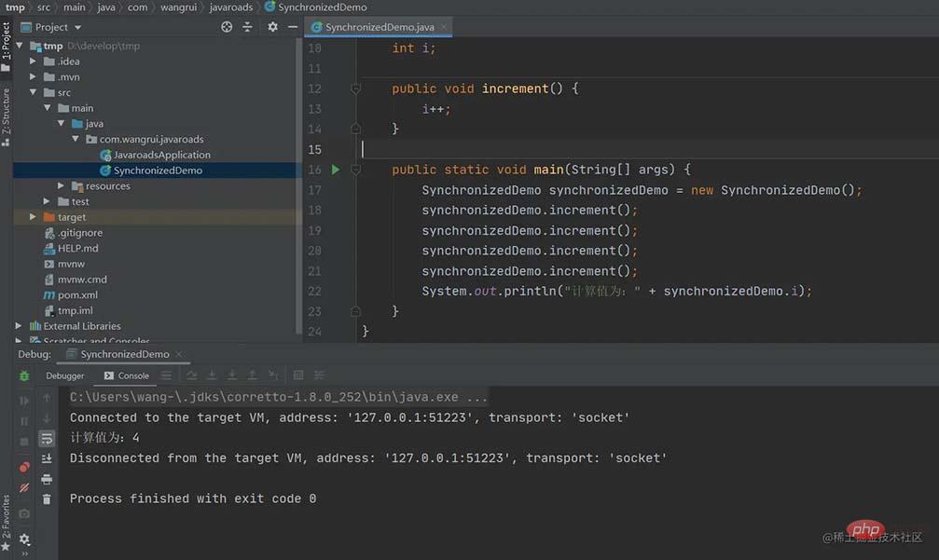Click the Run to Cursor icon
This screenshot has height=560, width=939.
point(273,376)
